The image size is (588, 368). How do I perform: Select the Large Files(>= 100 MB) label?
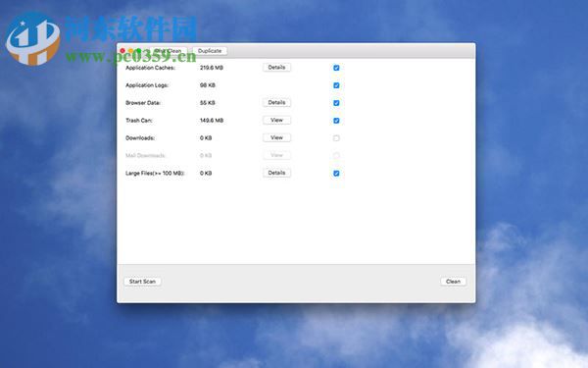155,173
